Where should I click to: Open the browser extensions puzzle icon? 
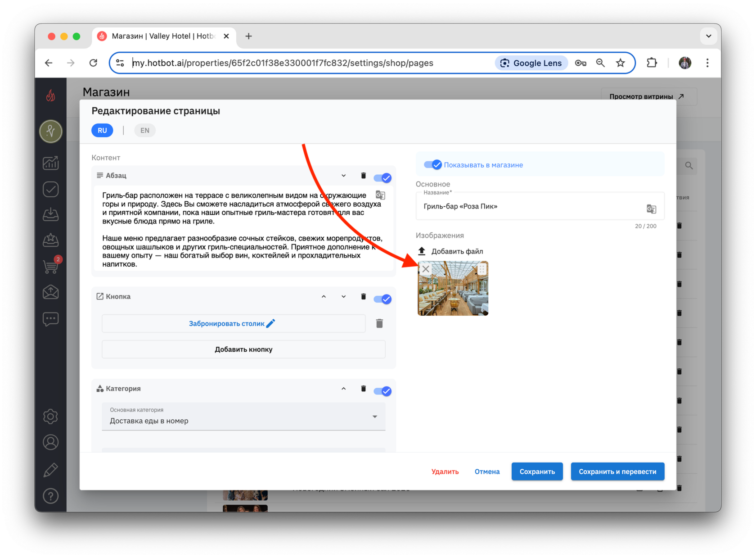[652, 63]
